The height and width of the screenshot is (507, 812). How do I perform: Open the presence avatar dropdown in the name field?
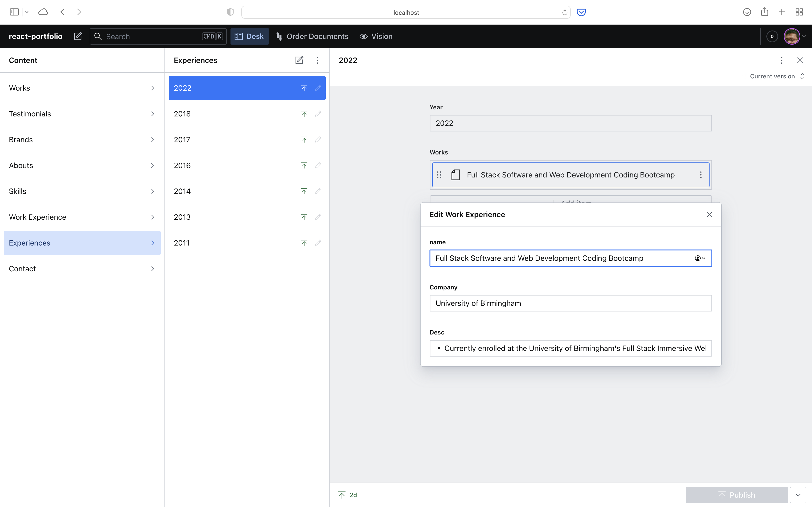700,258
